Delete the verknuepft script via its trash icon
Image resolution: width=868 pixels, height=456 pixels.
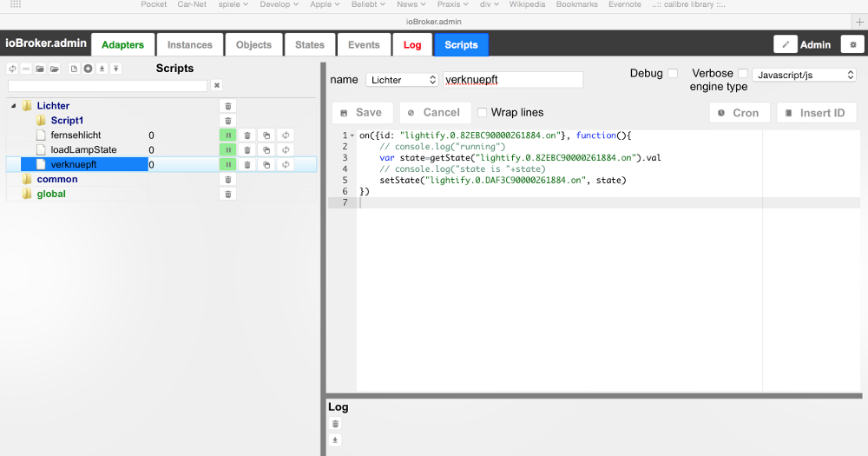coord(247,164)
